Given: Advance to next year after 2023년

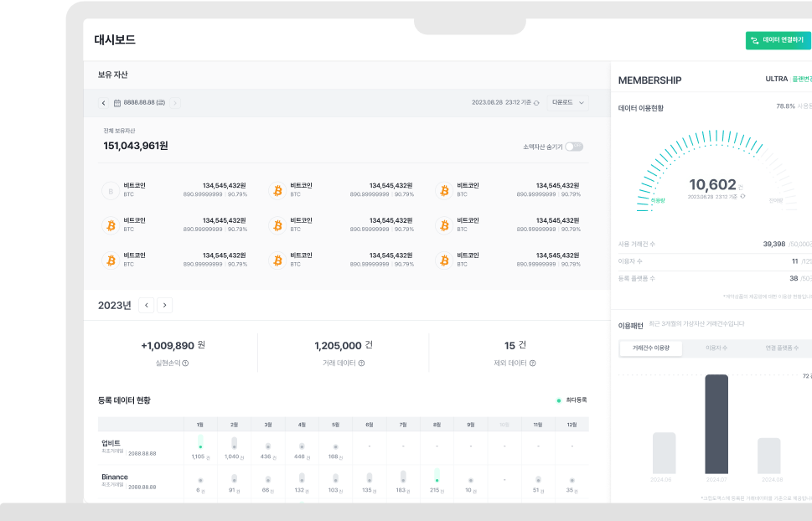Looking at the screenshot, I should (x=165, y=305).
